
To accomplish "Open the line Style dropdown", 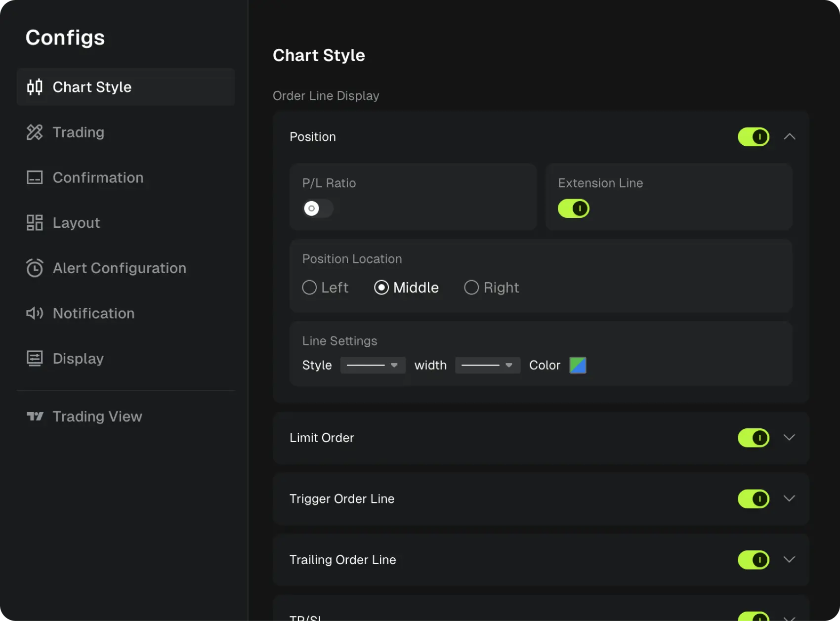I will tap(373, 365).
